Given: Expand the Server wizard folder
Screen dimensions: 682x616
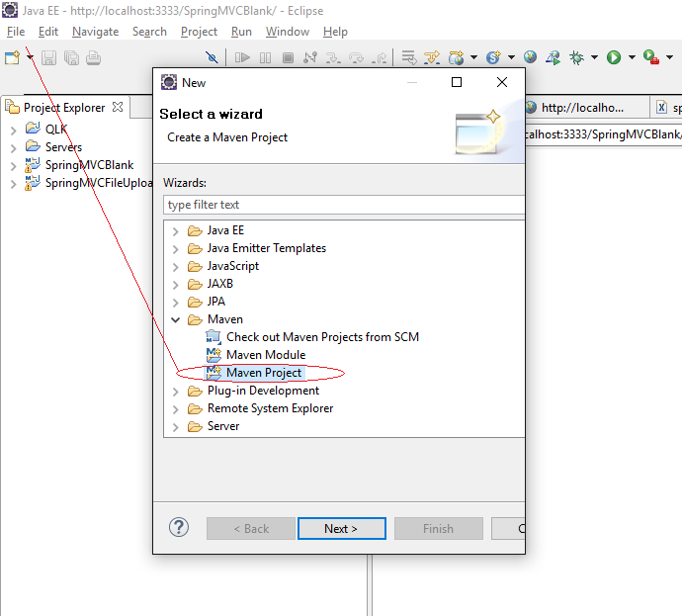Looking at the screenshot, I should [x=175, y=427].
